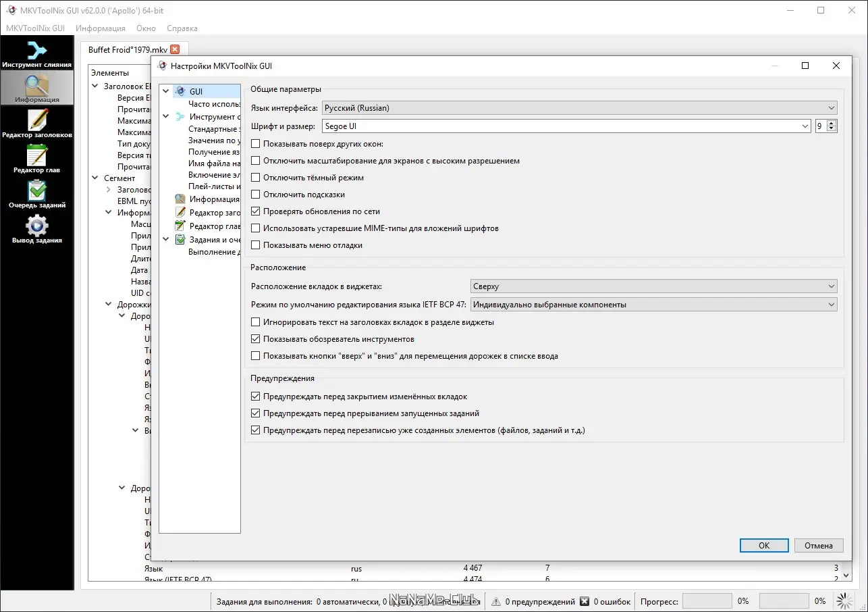Click the MKVToolNix logo in settings dialog title
The height and width of the screenshot is (612, 868).
(161, 66)
